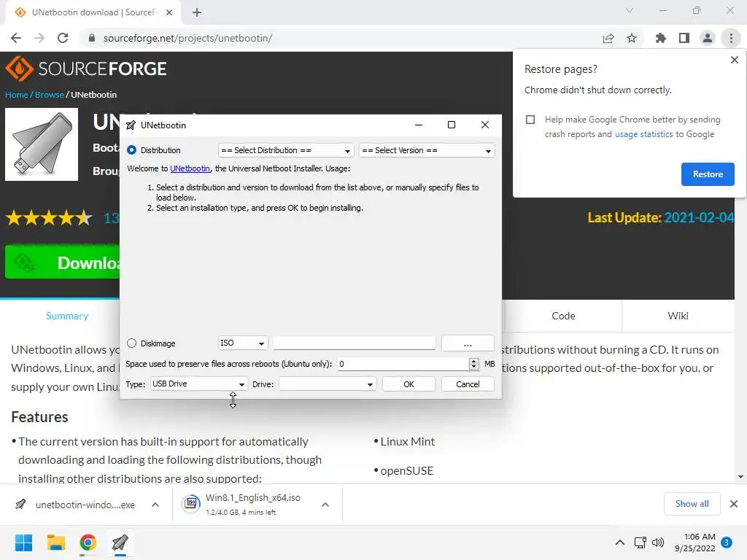This screenshot has height=560, width=747.
Task: Open notification center badge
Action: 726,542
